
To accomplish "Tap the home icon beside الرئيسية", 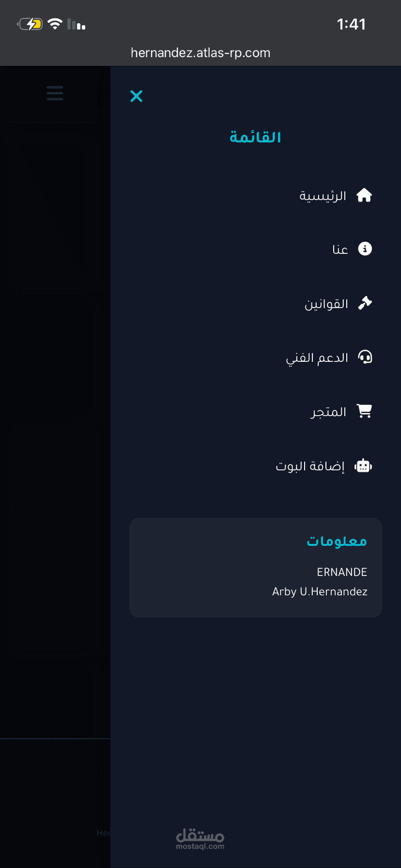I will 364,195.
